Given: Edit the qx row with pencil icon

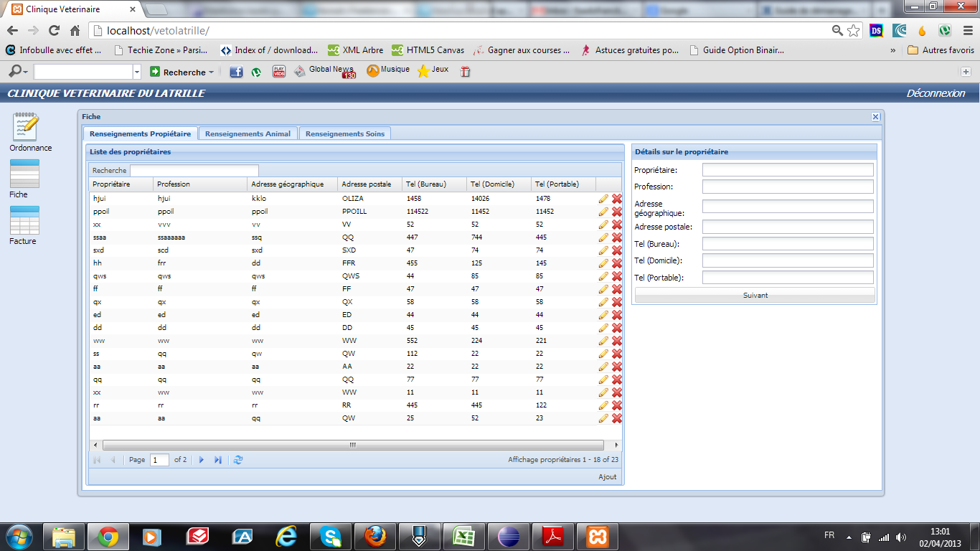Looking at the screenshot, I should pyautogui.click(x=603, y=302).
